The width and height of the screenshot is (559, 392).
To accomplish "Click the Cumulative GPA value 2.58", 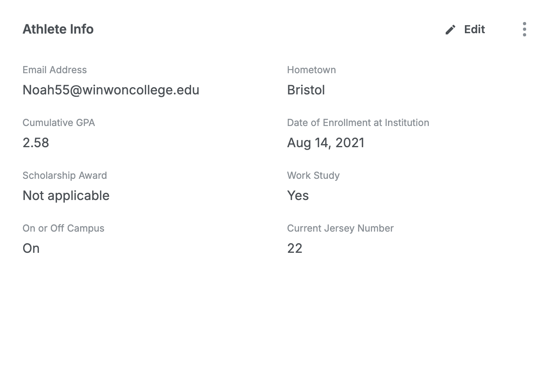I will coord(36,143).
